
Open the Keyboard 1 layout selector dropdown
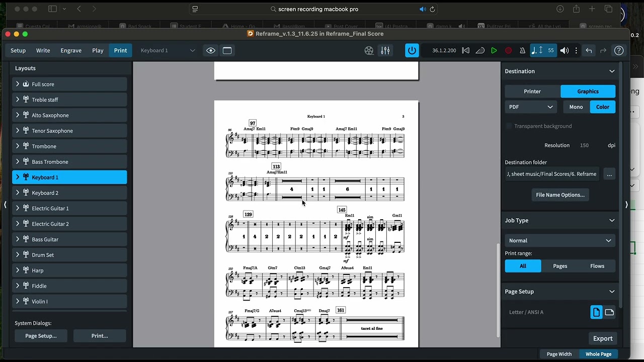click(x=168, y=50)
